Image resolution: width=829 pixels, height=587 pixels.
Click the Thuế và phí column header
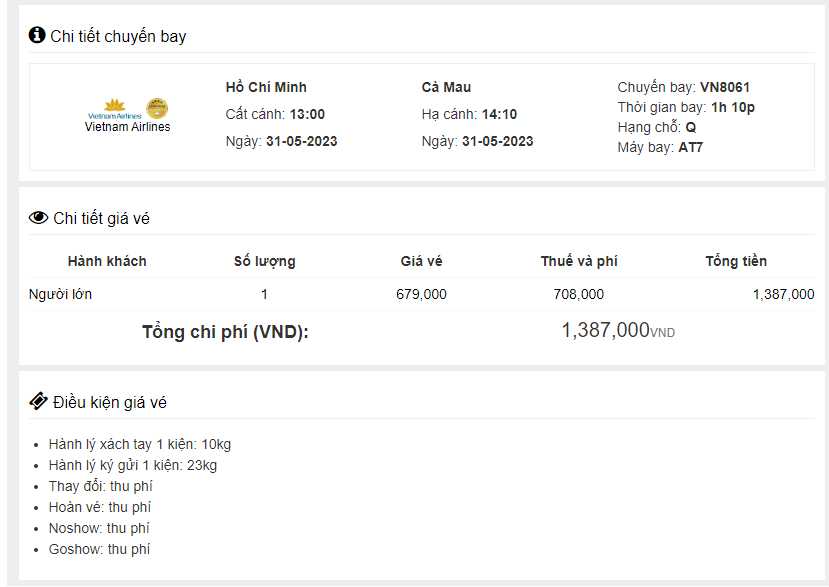click(x=579, y=261)
